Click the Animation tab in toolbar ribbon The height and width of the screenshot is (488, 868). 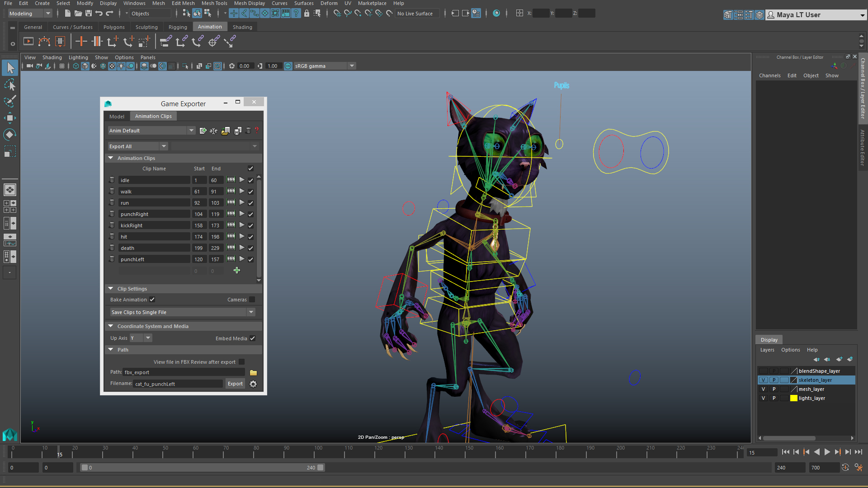pyautogui.click(x=210, y=26)
